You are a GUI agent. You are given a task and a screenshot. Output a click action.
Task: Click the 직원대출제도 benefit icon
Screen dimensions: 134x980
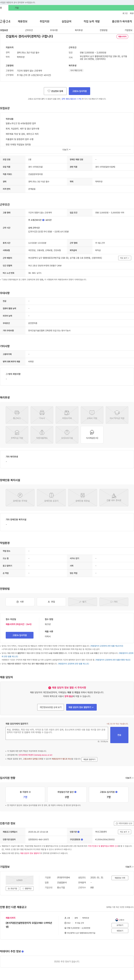tap(42, 435)
